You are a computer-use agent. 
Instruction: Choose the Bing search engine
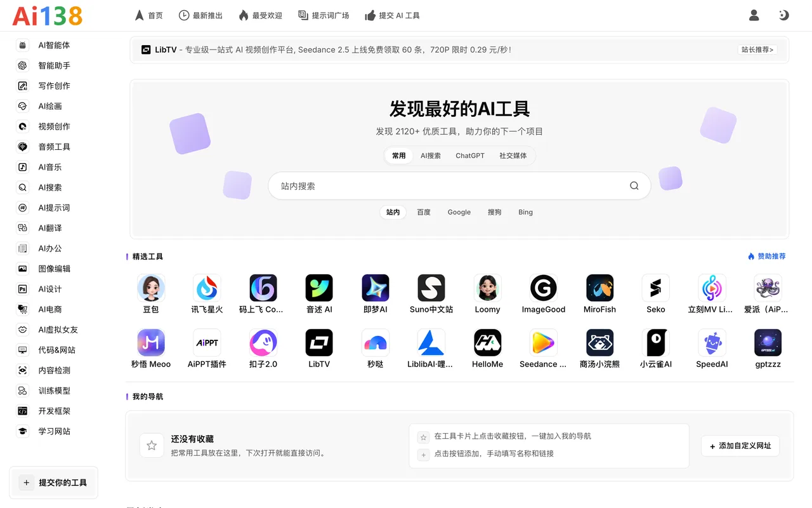[x=526, y=212]
